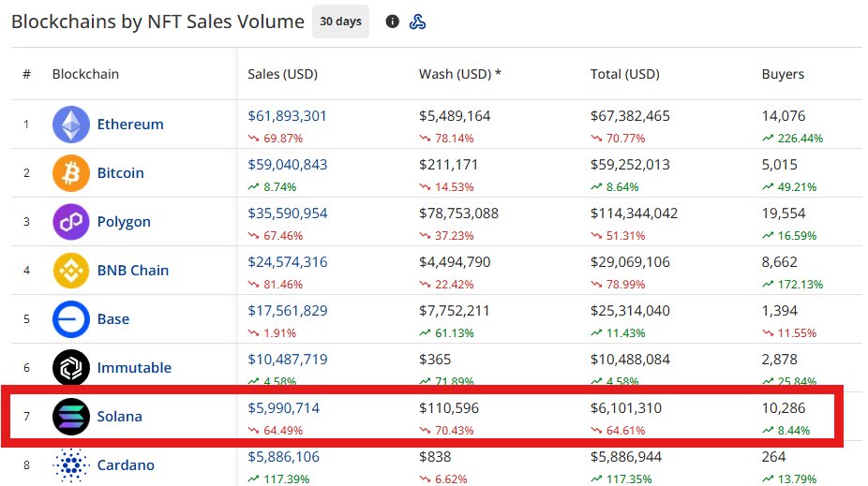Open the Immutable blockchain link
868x486 pixels.
coord(134,368)
